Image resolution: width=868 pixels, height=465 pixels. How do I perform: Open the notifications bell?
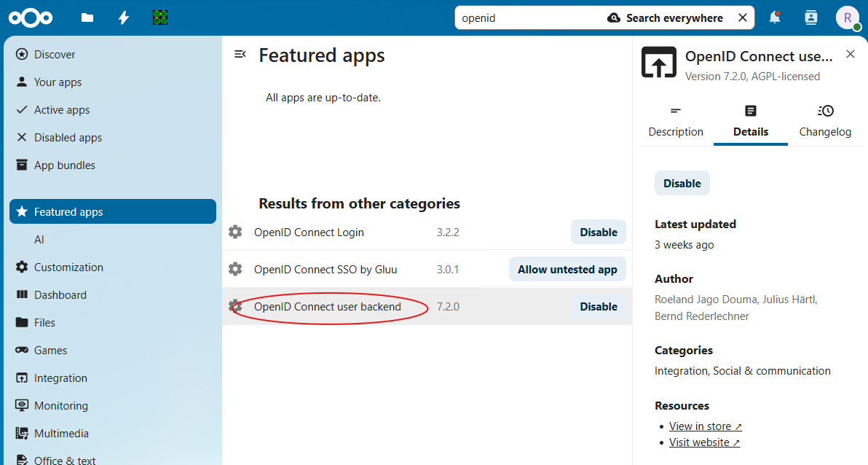pos(775,18)
